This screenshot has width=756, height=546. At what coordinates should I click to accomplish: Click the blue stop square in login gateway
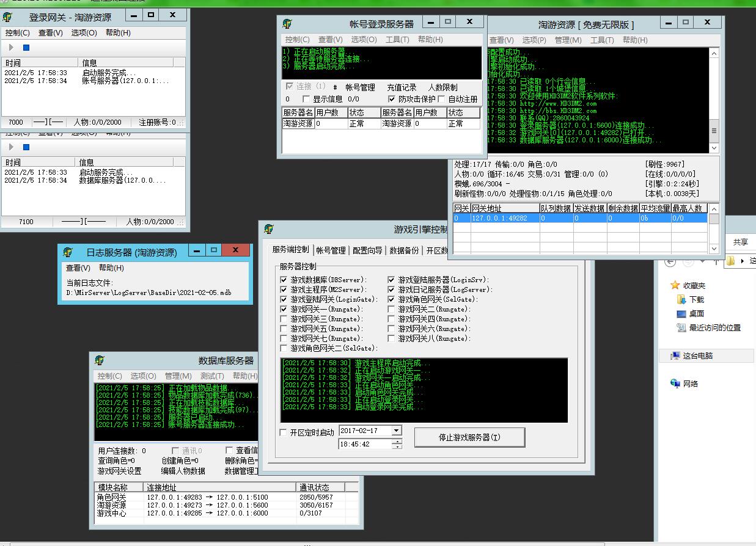coord(26,48)
